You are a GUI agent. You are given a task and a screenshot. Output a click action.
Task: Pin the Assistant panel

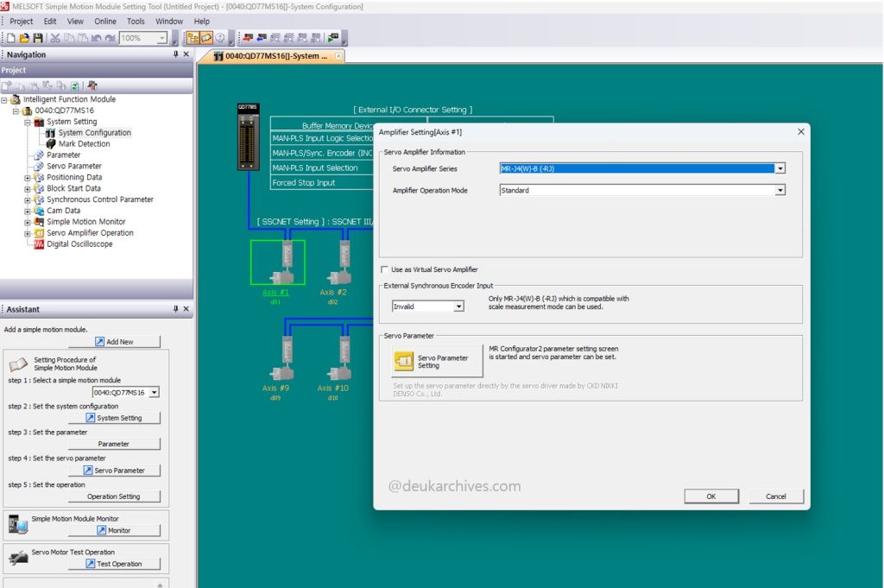(176, 309)
